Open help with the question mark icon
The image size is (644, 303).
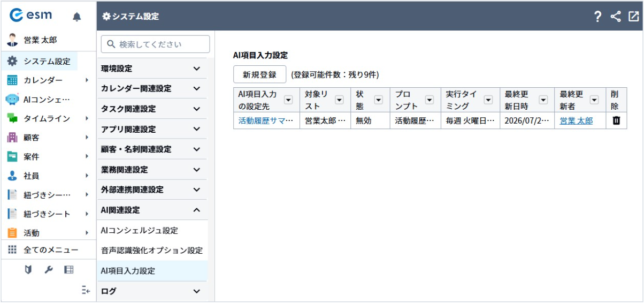click(598, 17)
